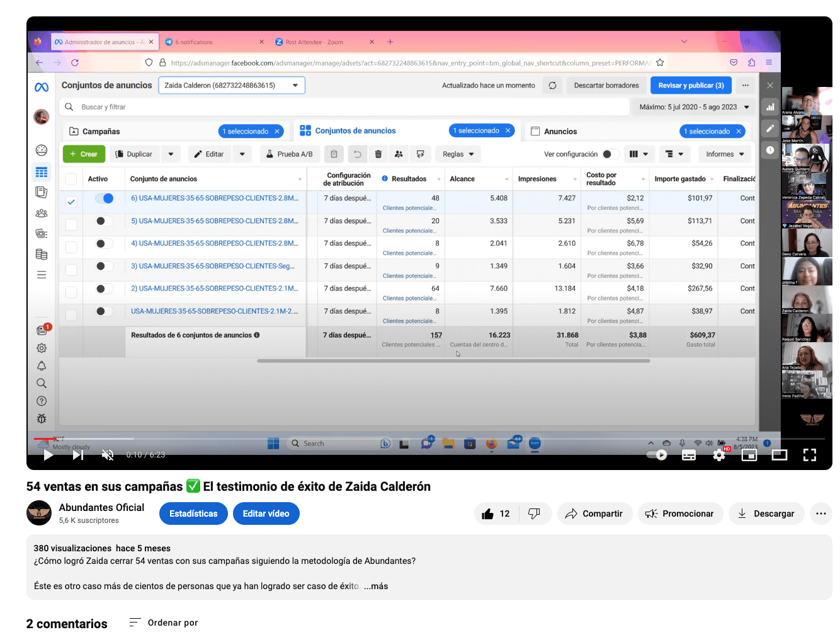Open the Duplicar dropdown arrow
The image size is (840, 637).
point(171,154)
